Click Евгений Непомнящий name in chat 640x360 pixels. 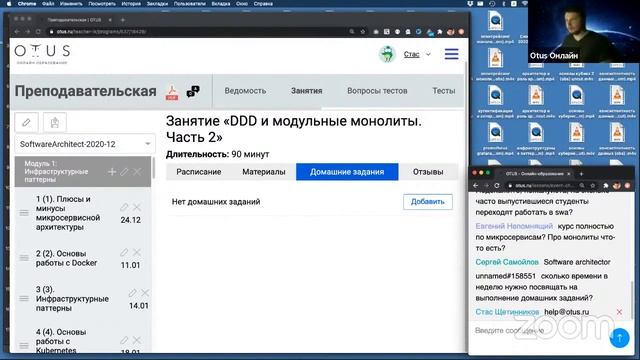(x=514, y=226)
